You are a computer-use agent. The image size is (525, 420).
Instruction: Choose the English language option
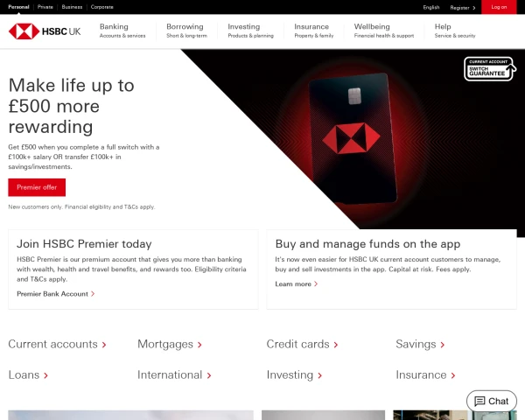pyautogui.click(x=431, y=7)
